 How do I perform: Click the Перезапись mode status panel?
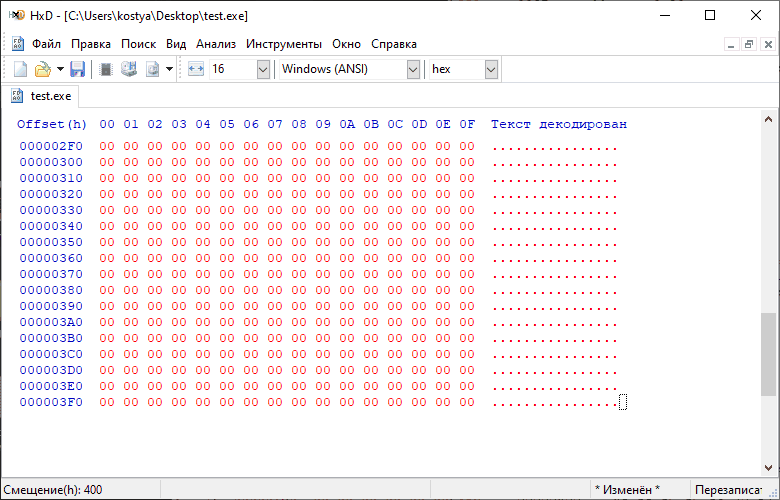click(728, 490)
